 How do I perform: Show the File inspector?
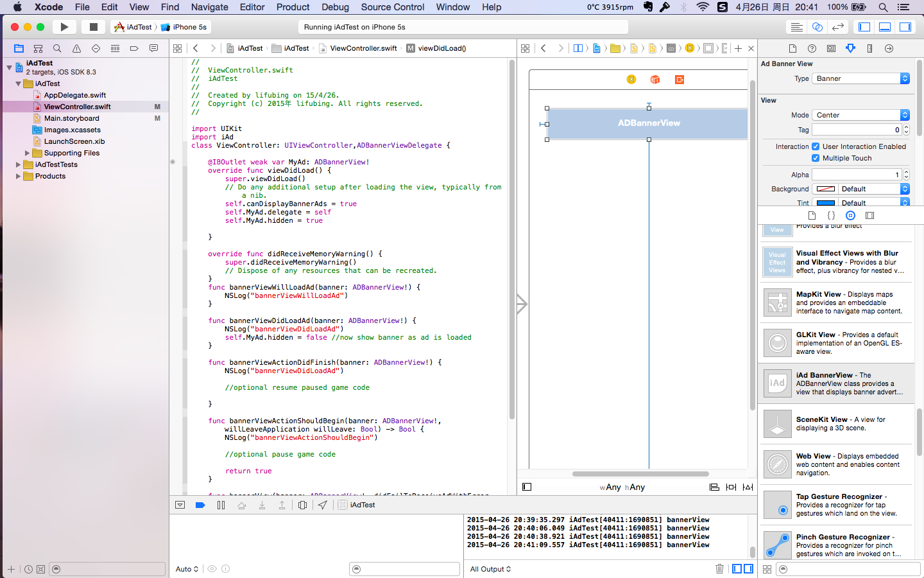(792, 48)
